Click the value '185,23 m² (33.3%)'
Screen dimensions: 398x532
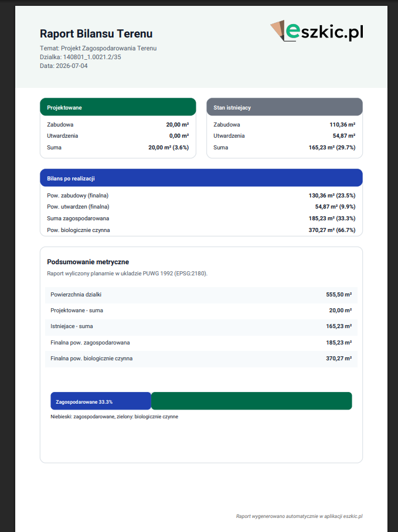coord(332,219)
